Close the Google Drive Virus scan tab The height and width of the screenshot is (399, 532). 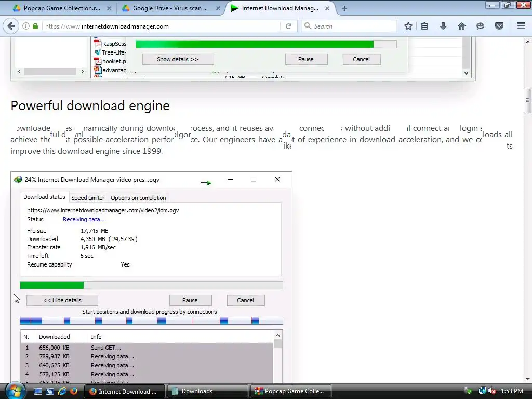(x=218, y=8)
